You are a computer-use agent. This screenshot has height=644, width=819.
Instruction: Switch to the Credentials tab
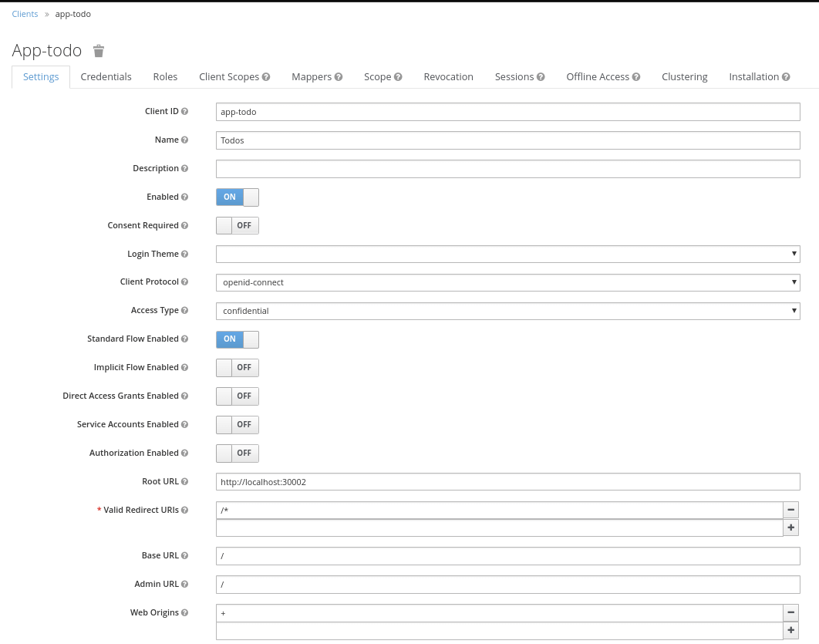(x=106, y=77)
